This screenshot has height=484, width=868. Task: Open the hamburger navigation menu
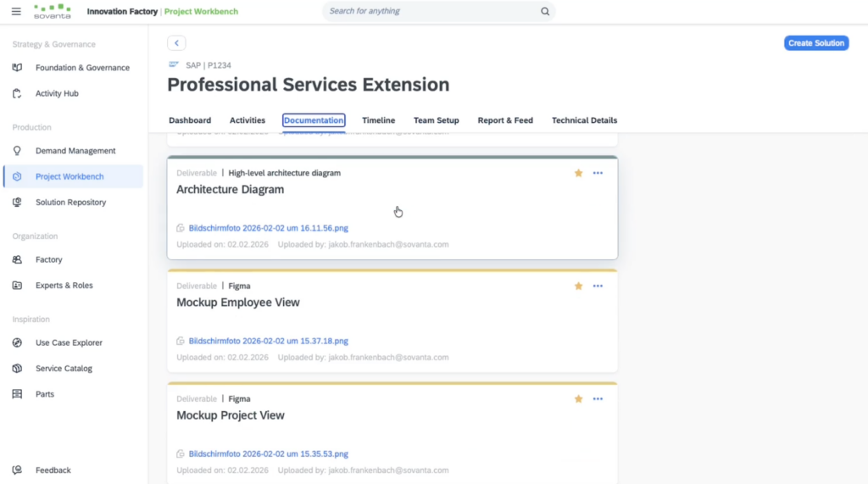(16, 12)
